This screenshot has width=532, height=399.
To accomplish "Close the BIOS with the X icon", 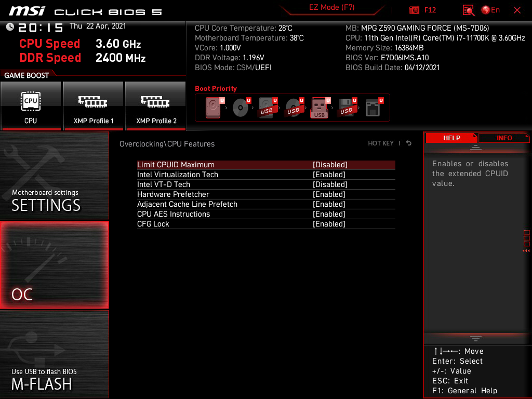I will pos(517,10).
